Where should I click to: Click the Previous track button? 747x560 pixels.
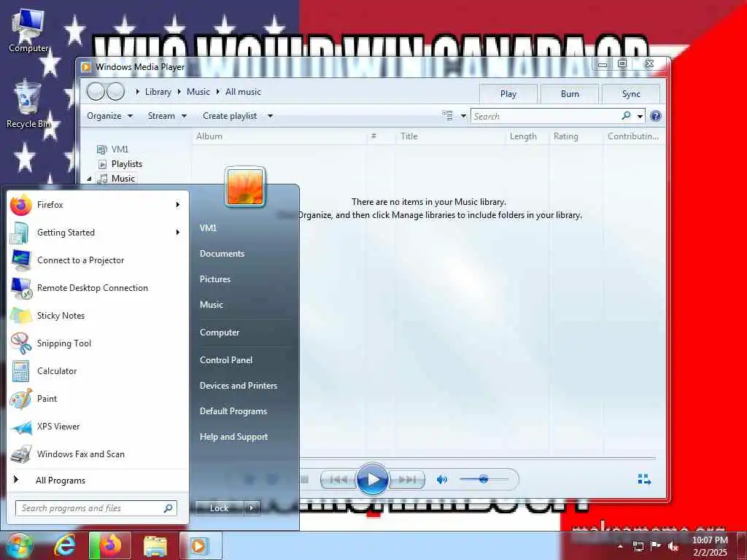click(x=338, y=480)
